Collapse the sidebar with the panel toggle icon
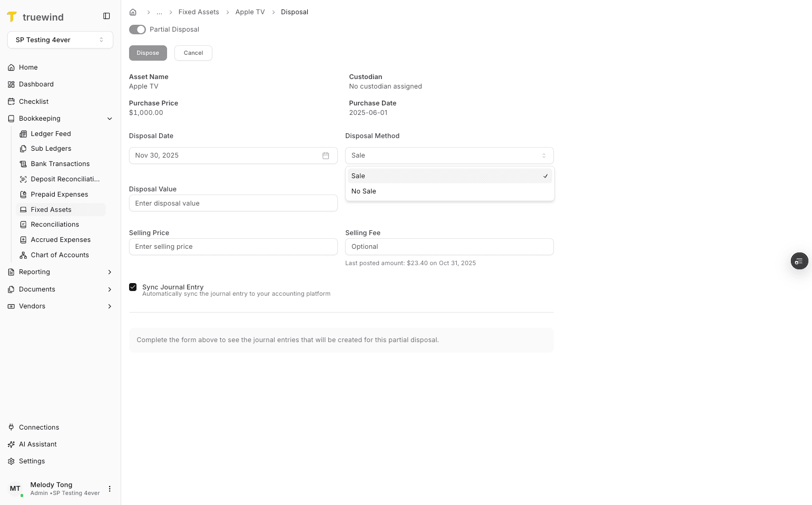 pos(107,16)
